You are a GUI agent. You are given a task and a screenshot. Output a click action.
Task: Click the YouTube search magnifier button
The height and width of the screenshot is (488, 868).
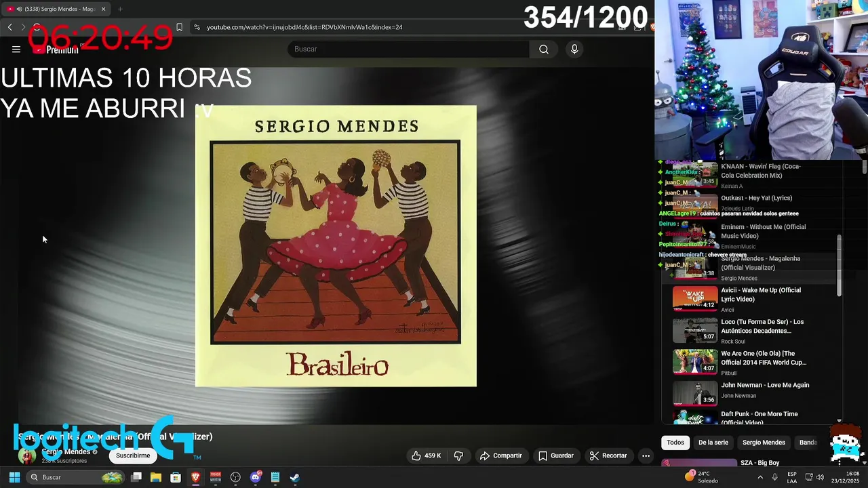click(544, 49)
